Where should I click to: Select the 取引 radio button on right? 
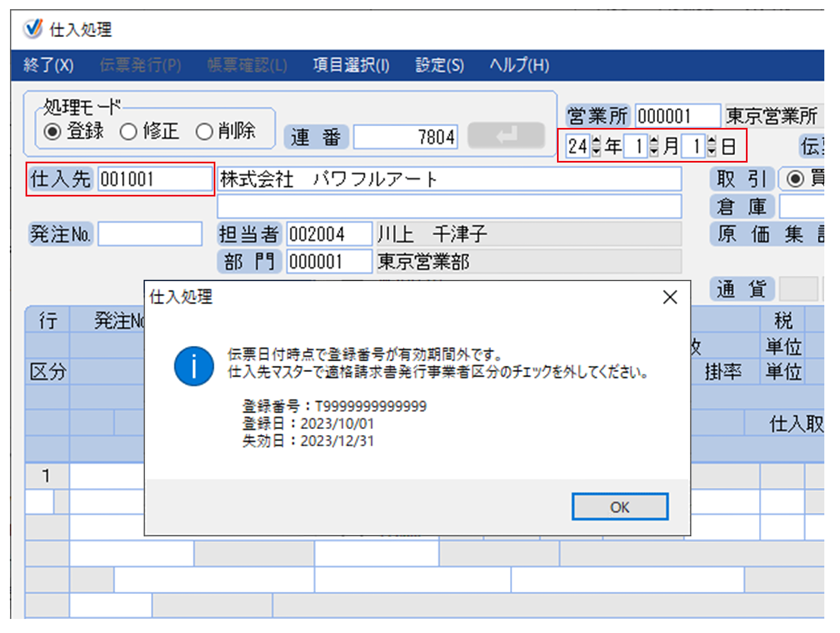795,179
